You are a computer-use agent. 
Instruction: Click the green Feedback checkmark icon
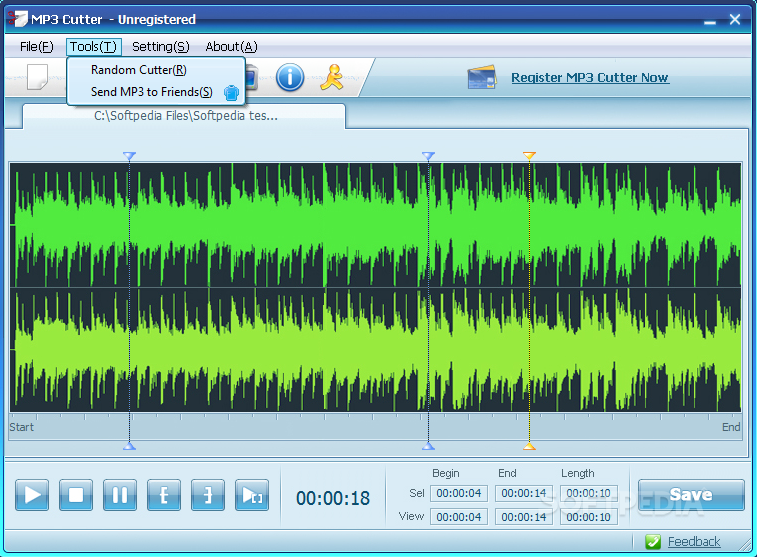click(653, 542)
